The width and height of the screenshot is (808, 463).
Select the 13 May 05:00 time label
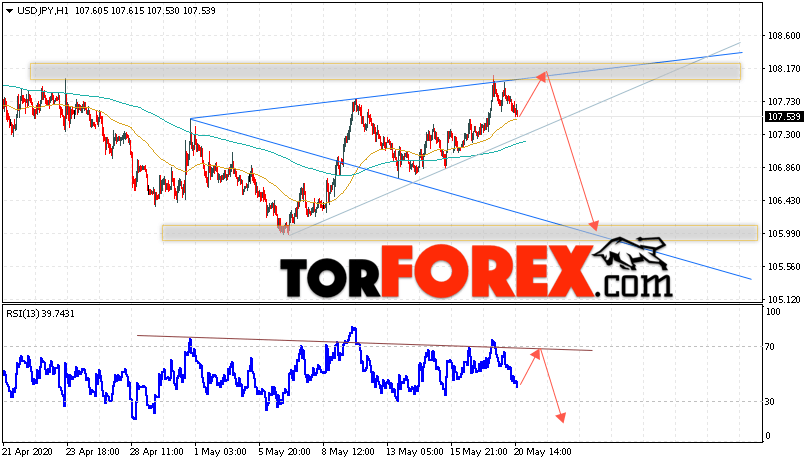[x=414, y=452]
